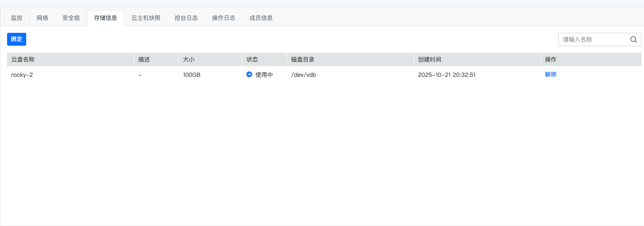
Task: Click the 大小 column header
Action: [x=189, y=59]
